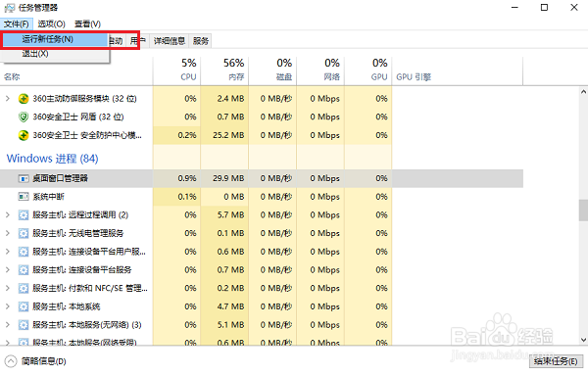This screenshot has height=376, width=588.
Task: Select the 360安全卫士 网盾 (32 位) name
Action: pos(78,117)
